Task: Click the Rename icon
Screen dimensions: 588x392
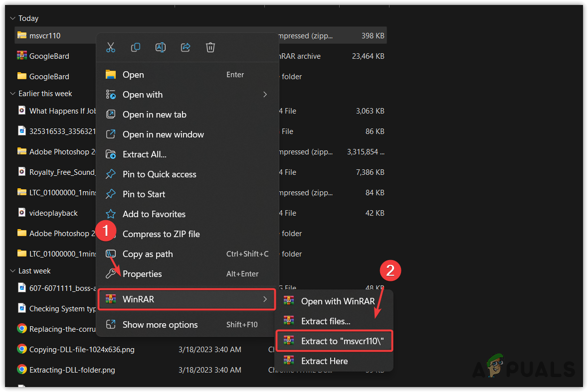Action: coord(160,47)
